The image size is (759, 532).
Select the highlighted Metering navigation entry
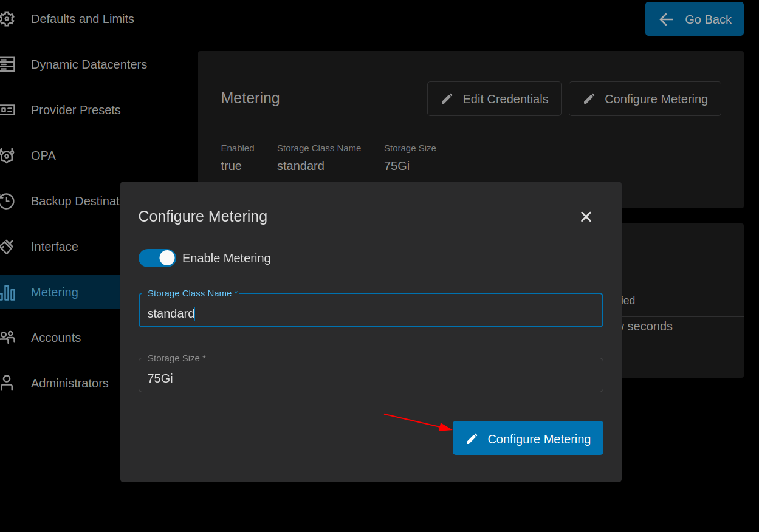click(55, 292)
